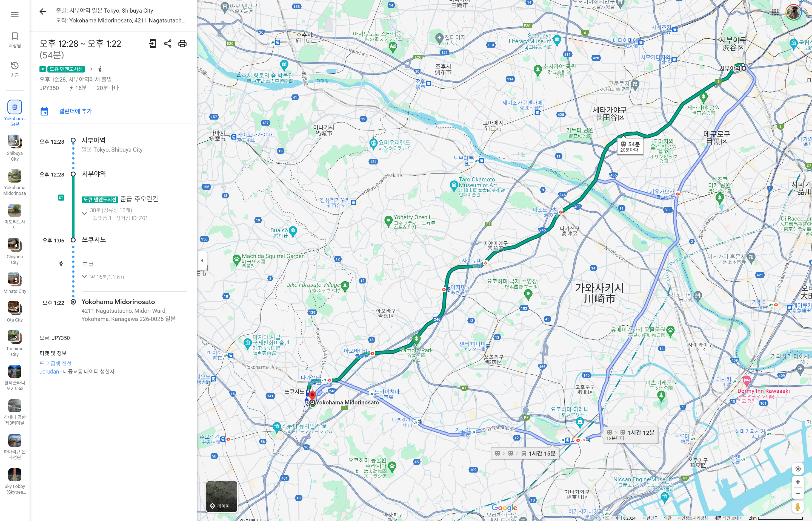
Task: Toggle the map layers thumbnail
Action: click(x=221, y=496)
